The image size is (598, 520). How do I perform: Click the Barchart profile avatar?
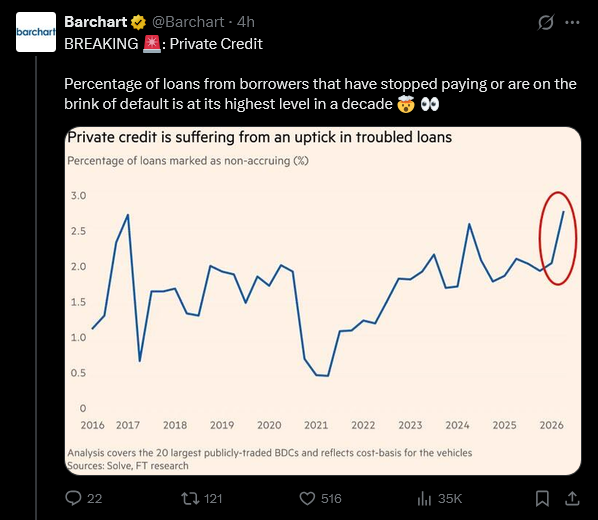(36, 32)
